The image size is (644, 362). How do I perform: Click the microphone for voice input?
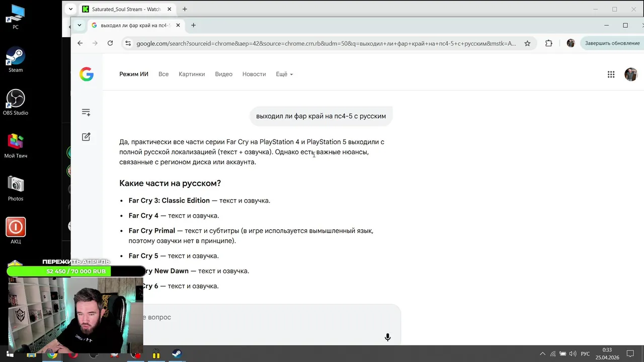(387, 337)
